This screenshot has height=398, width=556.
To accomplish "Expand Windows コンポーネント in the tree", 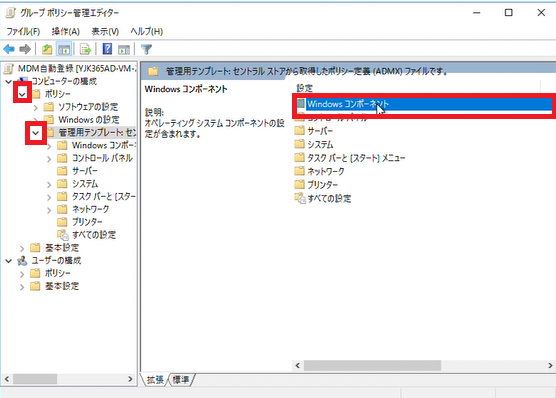I will [49, 146].
